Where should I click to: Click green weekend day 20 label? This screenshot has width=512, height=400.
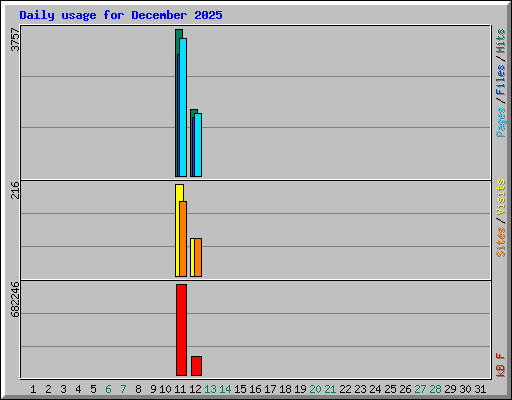pos(315,389)
